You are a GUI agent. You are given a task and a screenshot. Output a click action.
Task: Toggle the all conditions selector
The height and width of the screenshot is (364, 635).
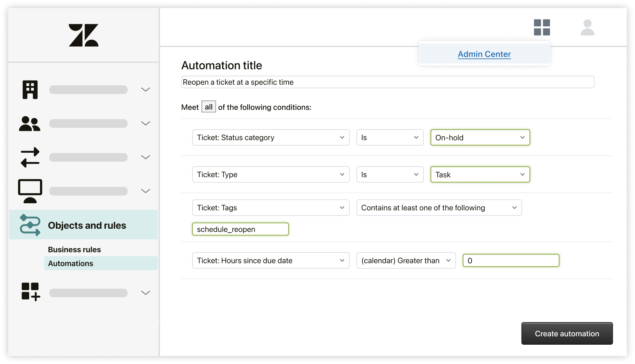[x=209, y=107]
